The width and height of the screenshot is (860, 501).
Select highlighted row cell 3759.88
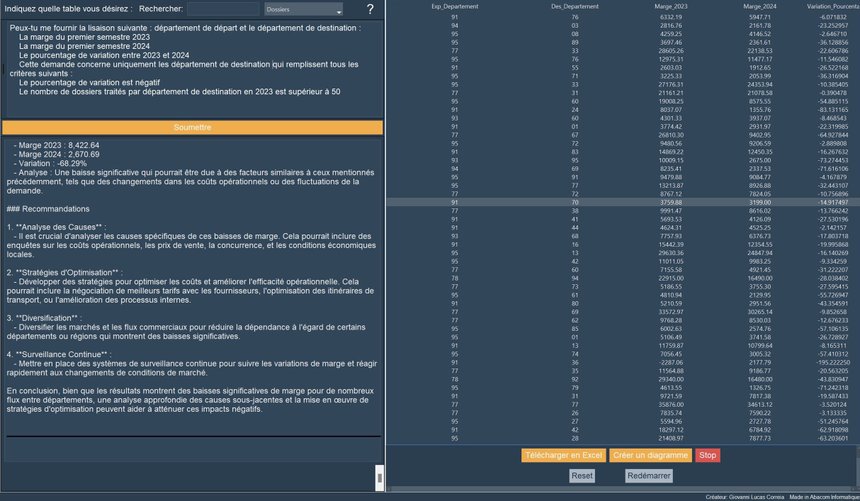[671, 202]
